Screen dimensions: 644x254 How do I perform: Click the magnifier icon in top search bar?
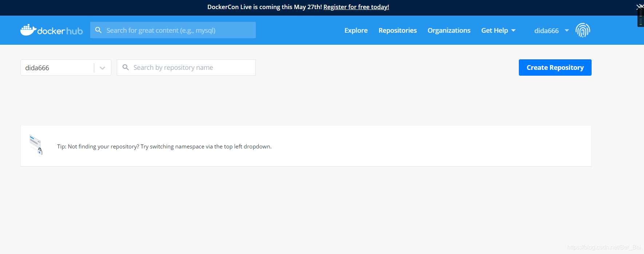(x=98, y=30)
